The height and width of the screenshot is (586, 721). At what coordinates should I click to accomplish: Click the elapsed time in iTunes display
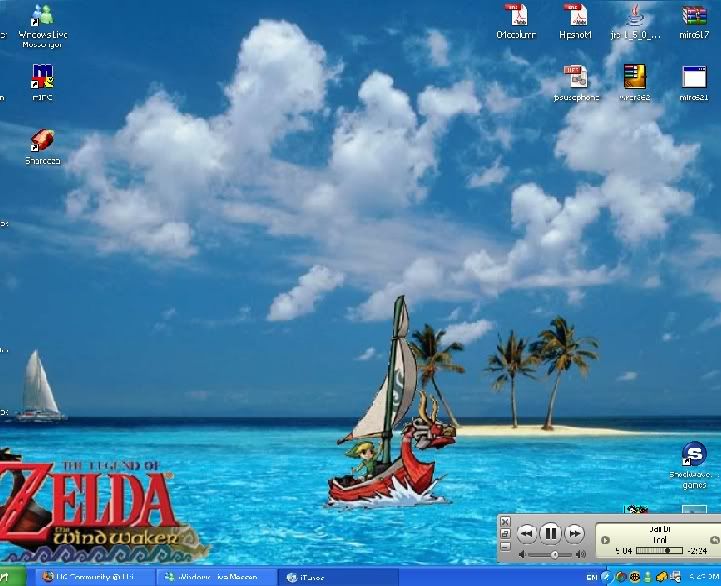click(x=624, y=551)
